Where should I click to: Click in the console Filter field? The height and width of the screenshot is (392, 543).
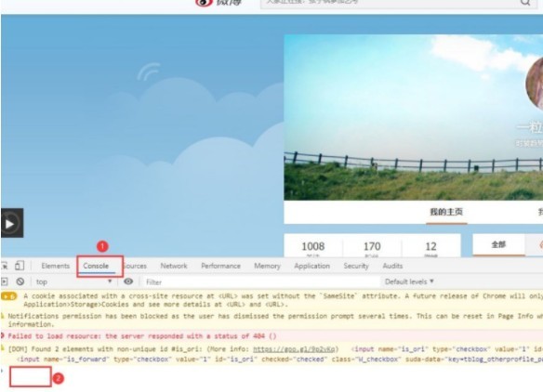pos(261,282)
